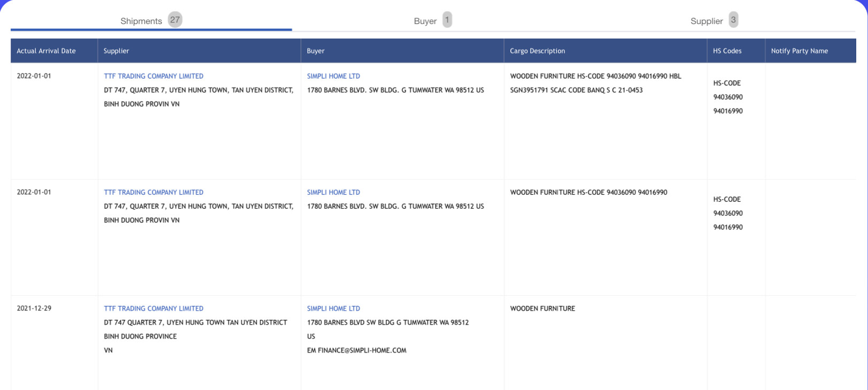Open Simpli Home Ltd link in second 2022-01-01 shipment
Viewport: 868px width, 390px height.
[x=334, y=193]
